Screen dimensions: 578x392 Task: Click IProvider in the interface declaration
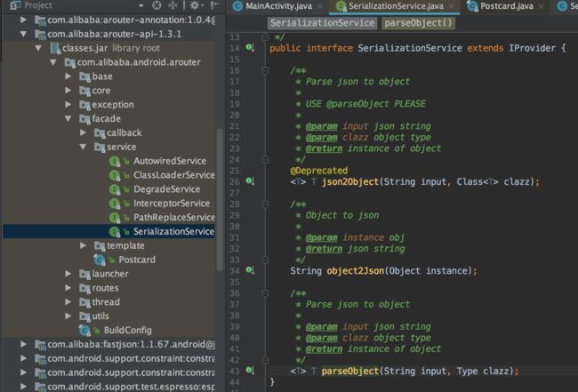(x=532, y=48)
